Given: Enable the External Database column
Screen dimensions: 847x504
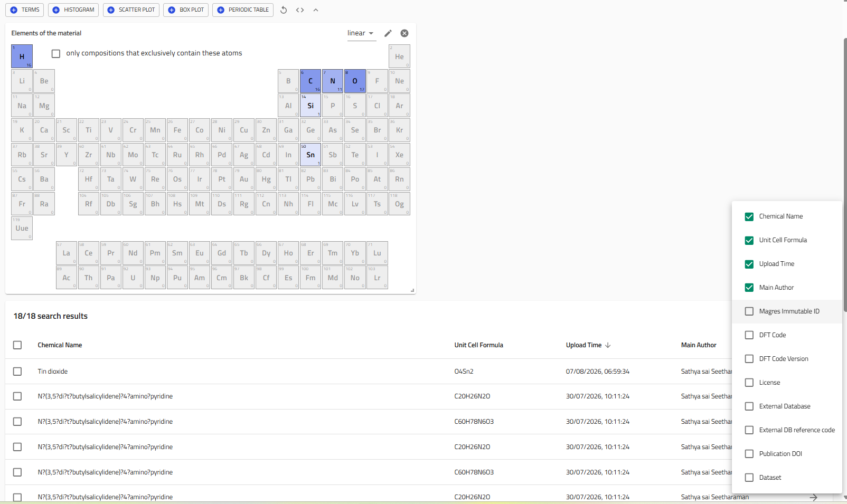Looking at the screenshot, I should click(x=749, y=406).
